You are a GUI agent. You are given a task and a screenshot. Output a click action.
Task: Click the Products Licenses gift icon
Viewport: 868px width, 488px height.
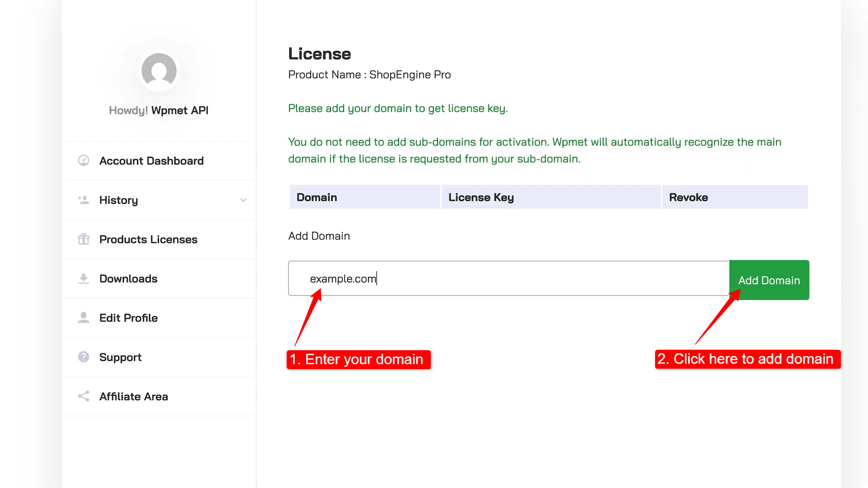tap(84, 239)
